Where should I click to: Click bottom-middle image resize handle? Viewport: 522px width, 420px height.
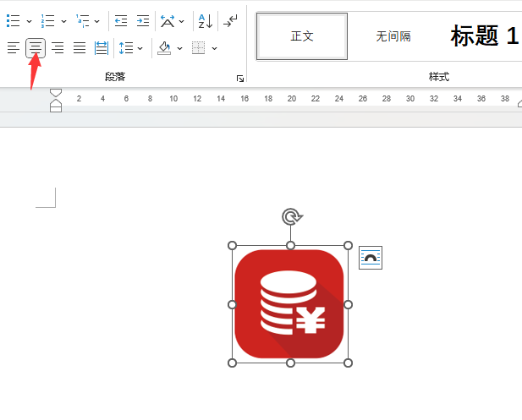pyautogui.click(x=290, y=363)
